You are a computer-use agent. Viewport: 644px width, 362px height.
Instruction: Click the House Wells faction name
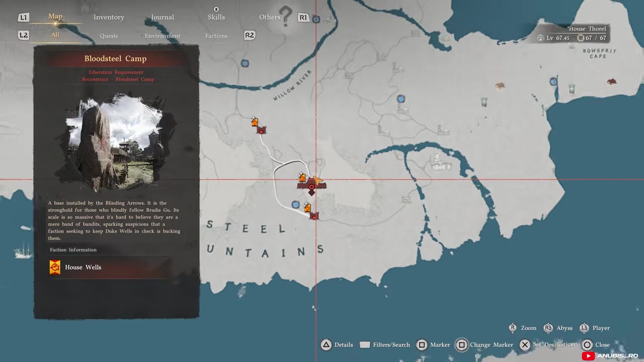pos(83,267)
